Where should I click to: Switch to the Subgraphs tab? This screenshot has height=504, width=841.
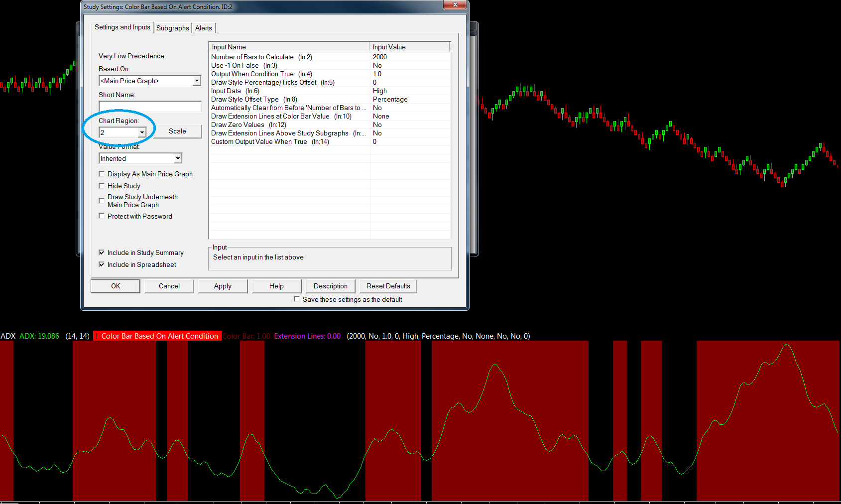(172, 28)
